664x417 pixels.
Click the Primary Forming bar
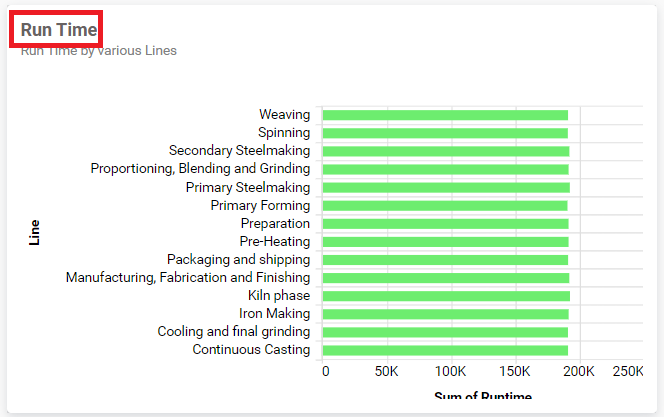(445, 205)
